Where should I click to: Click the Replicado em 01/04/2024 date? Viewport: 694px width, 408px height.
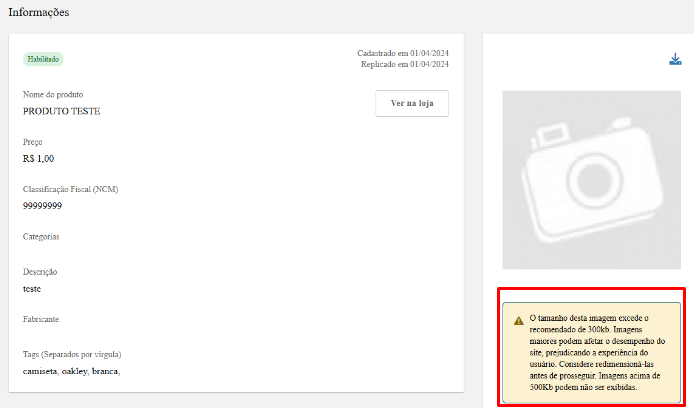405,64
